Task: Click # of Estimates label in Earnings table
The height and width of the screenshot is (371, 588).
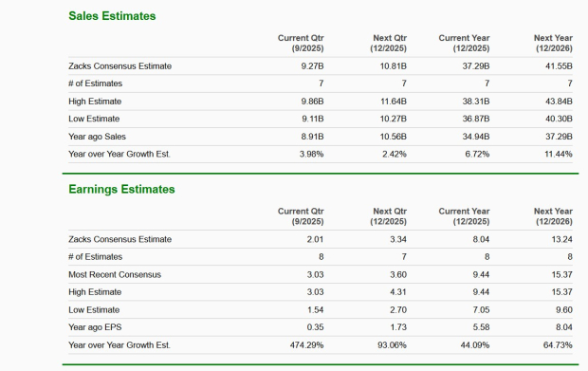Action: tap(95, 256)
